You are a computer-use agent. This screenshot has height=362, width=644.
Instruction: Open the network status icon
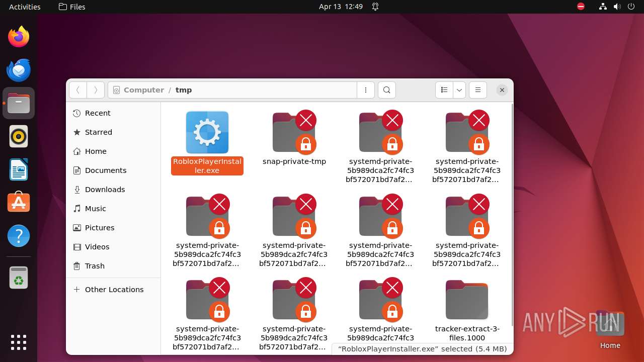tap(603, 7)
